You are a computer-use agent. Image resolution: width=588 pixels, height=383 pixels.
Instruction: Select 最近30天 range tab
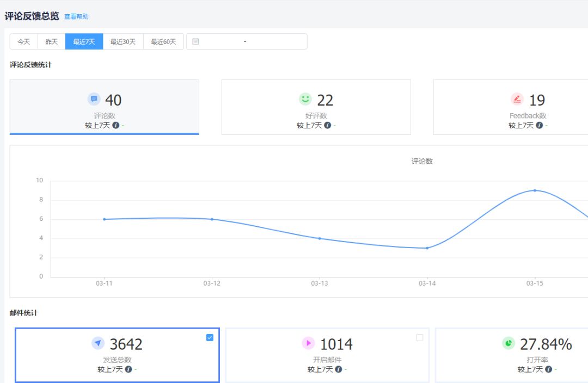(123, 42)
